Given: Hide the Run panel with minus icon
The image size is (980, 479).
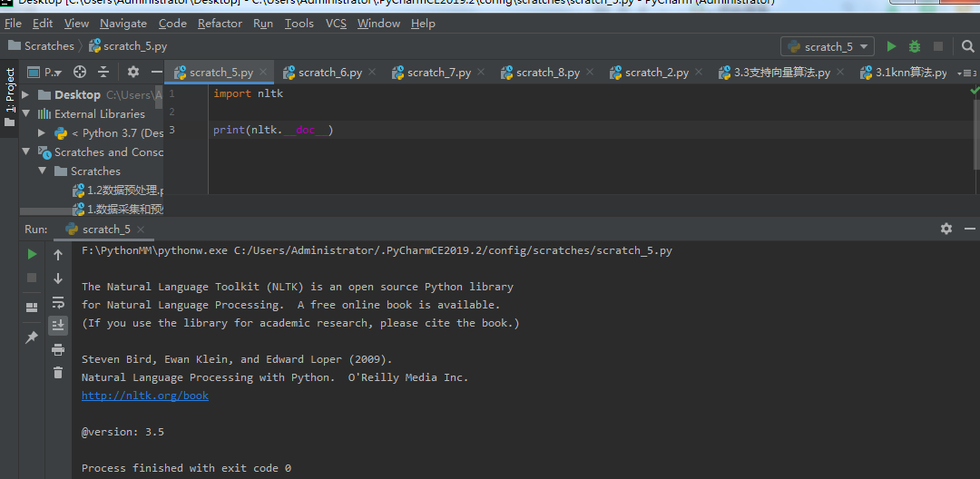Looking at the screenshot, I should pos(969,229).
